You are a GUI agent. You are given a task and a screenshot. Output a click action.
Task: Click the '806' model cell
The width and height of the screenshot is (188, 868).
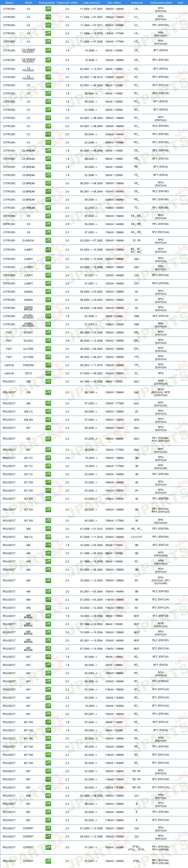coord(28,795)
